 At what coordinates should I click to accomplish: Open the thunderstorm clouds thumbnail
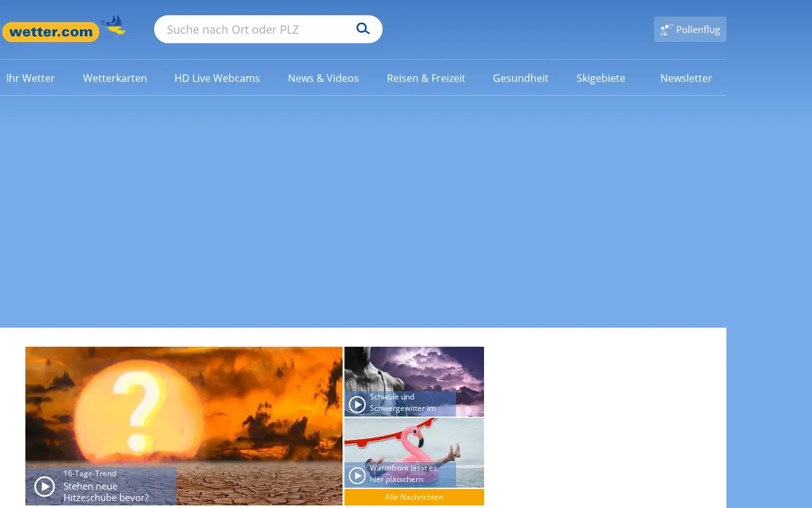(414, 382)
